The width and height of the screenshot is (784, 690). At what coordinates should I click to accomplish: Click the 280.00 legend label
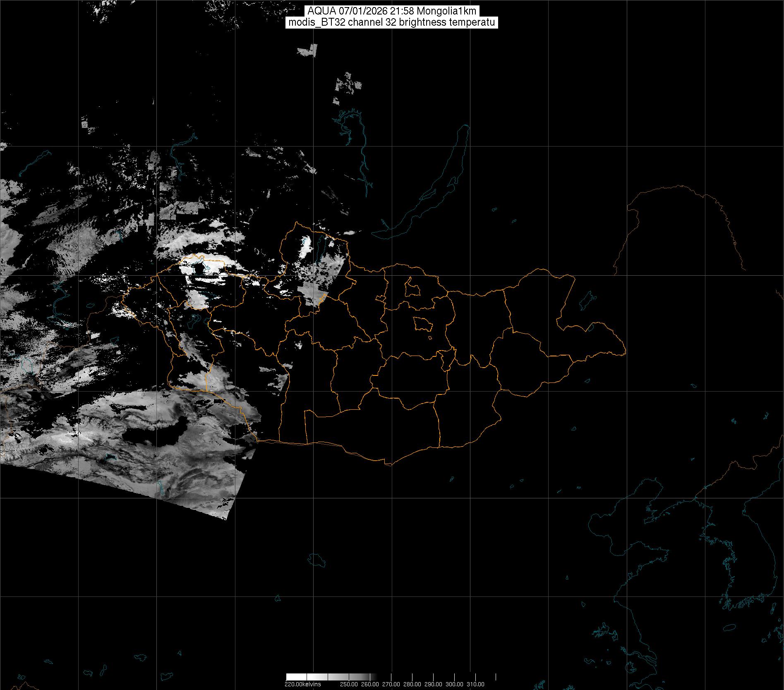(x=412, y=684)
